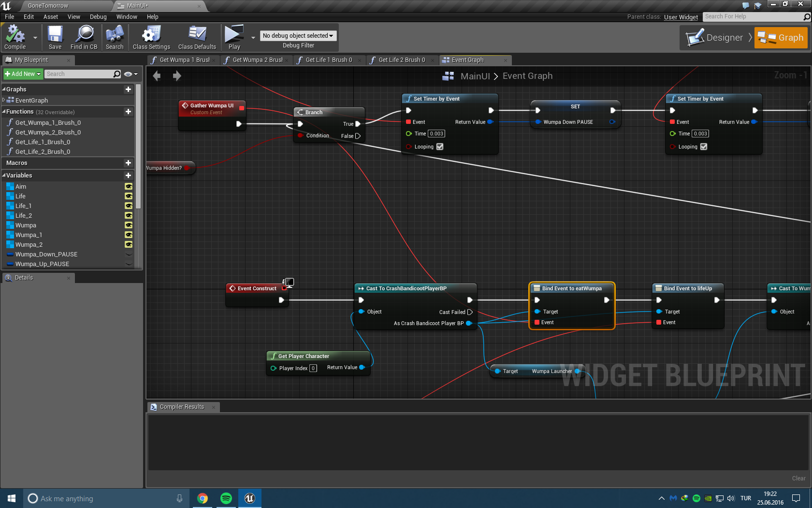Click Find in CB icon

click(84, 37)
